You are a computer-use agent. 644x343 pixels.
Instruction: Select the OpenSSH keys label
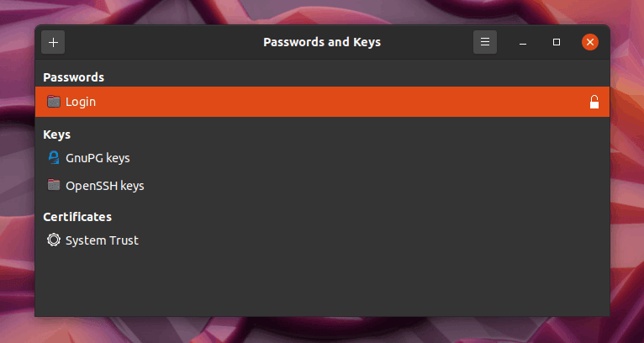(104, 185)
